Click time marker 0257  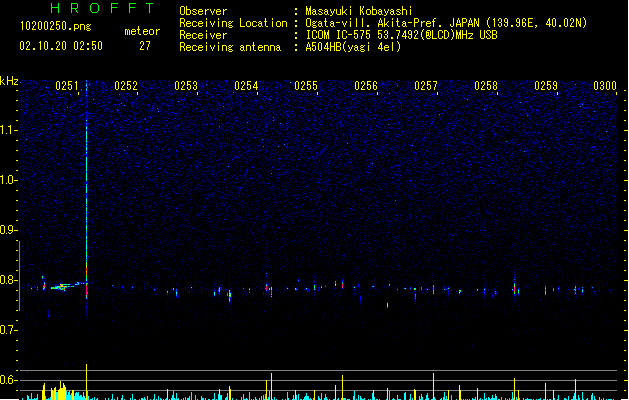pos(426,86)
